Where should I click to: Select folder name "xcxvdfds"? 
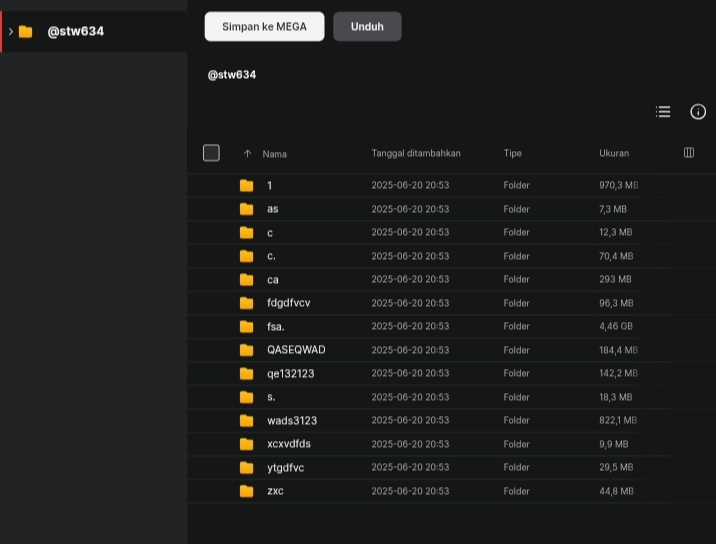(x=289, y=444)
